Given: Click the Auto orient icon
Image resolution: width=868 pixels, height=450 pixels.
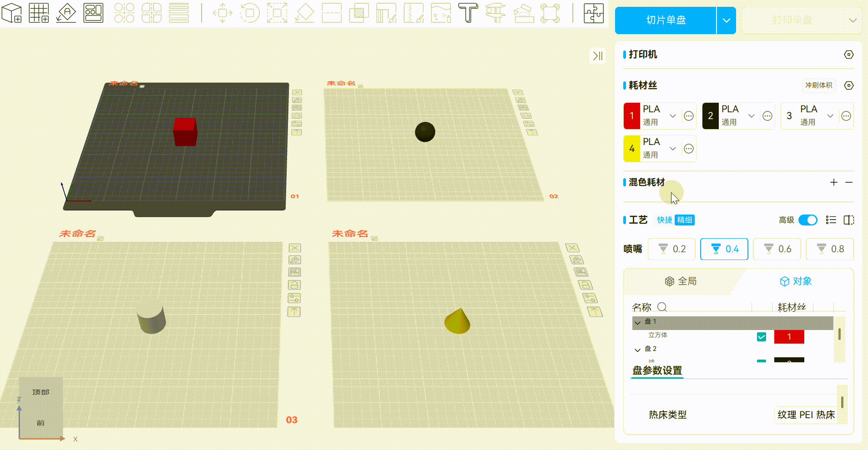Looking at the screenshot, I should [66, 13].
